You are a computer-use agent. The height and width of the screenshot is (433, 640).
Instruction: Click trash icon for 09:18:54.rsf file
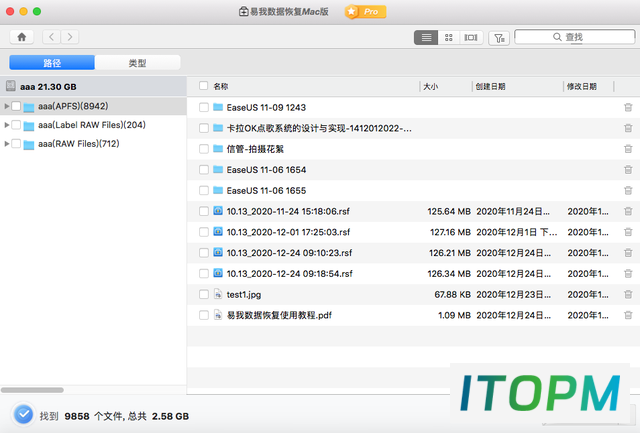[628, 273]
